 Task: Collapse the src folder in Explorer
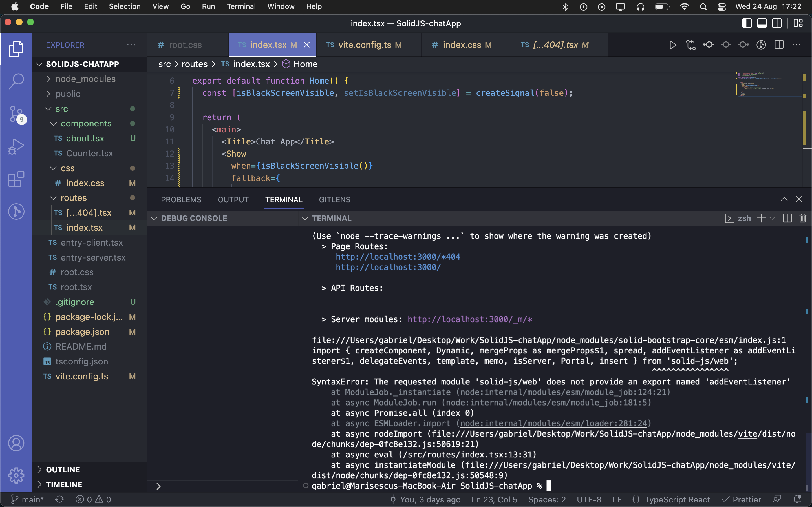(x=47, y=109)
